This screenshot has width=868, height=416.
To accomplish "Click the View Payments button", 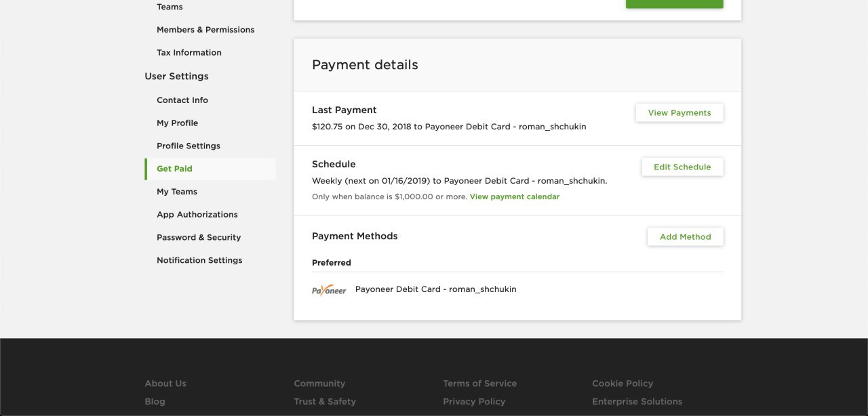I will click(x=679, y=113).
